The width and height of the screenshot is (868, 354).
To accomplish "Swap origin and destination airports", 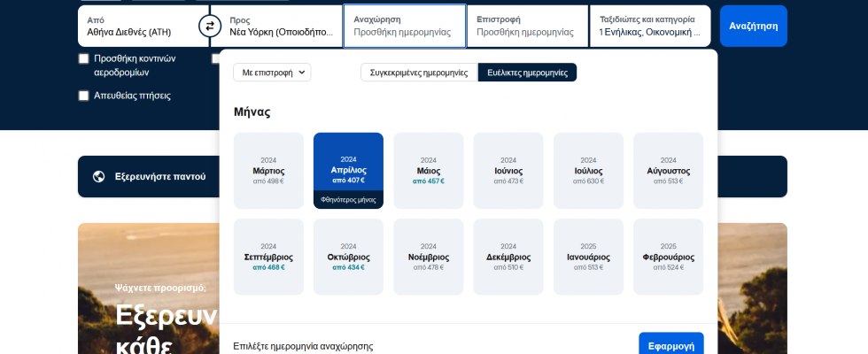I will 209,26.
